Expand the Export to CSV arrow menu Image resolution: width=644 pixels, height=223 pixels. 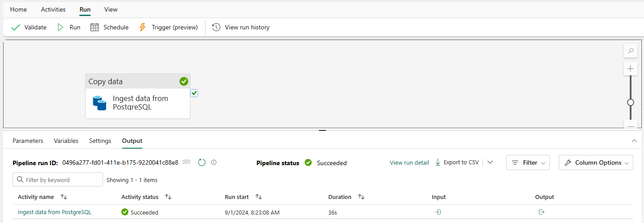[490, 162]
